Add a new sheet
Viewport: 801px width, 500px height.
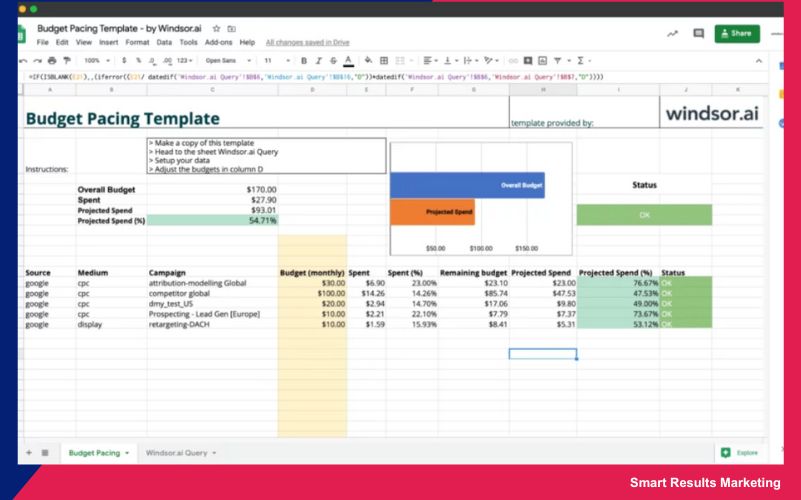point(29,453)
